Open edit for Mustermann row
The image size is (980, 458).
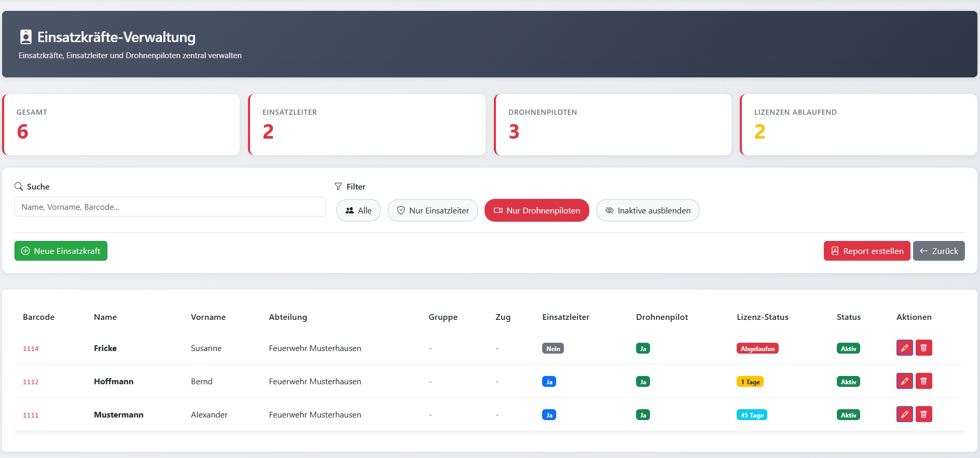904,414
